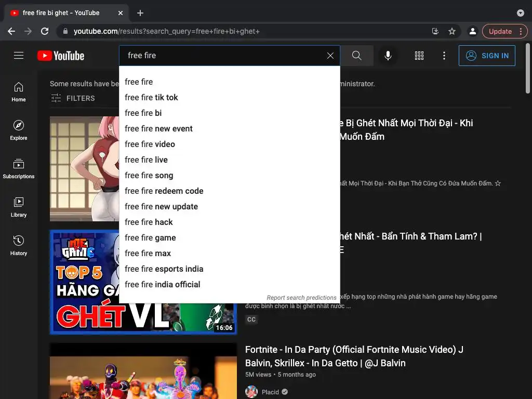The width and height of the screenshot is (532, 399).
Task: Open the YouTube hamburger guide menu
Action: pos(19,55)
